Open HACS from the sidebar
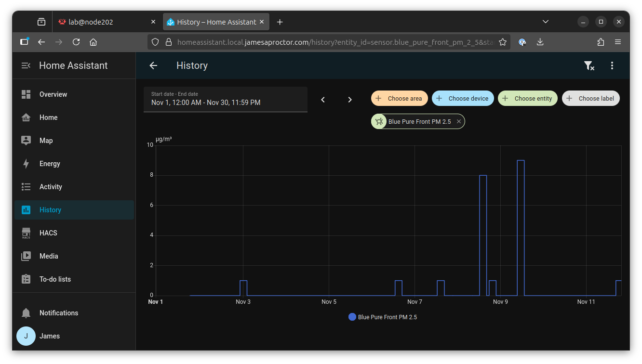 pos(48,233)
